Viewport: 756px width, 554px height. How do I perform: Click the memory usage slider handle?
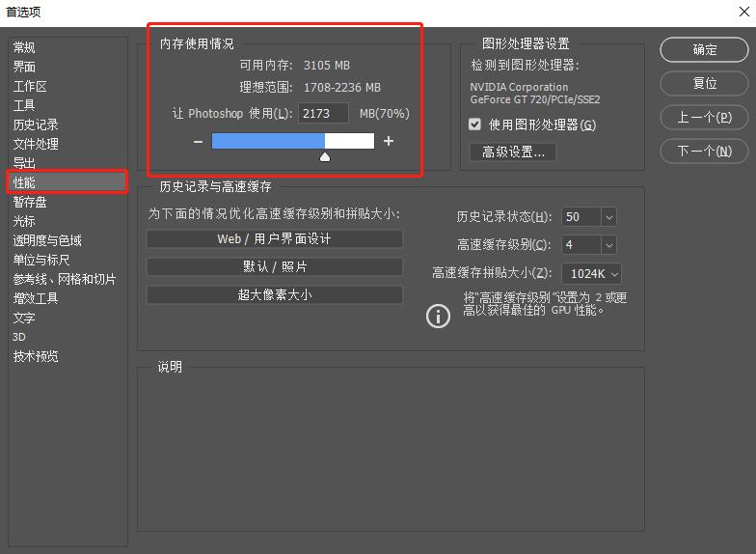[x=325, y=155]
